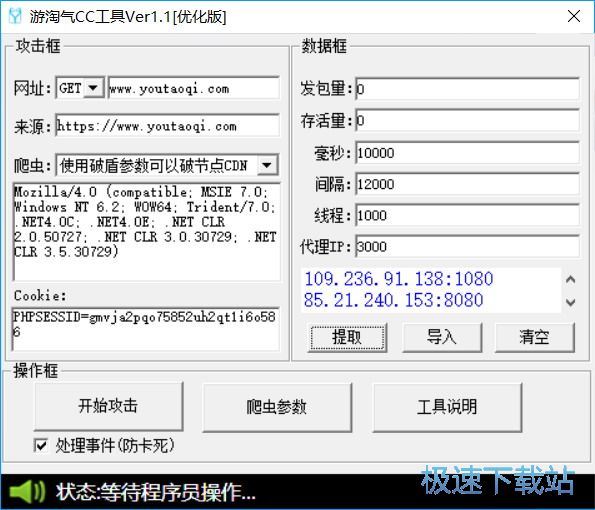Click the Cookie PHPSESSID text box
Image resolution: width=595 pixels, height=510 pixels.
point(146,329)
